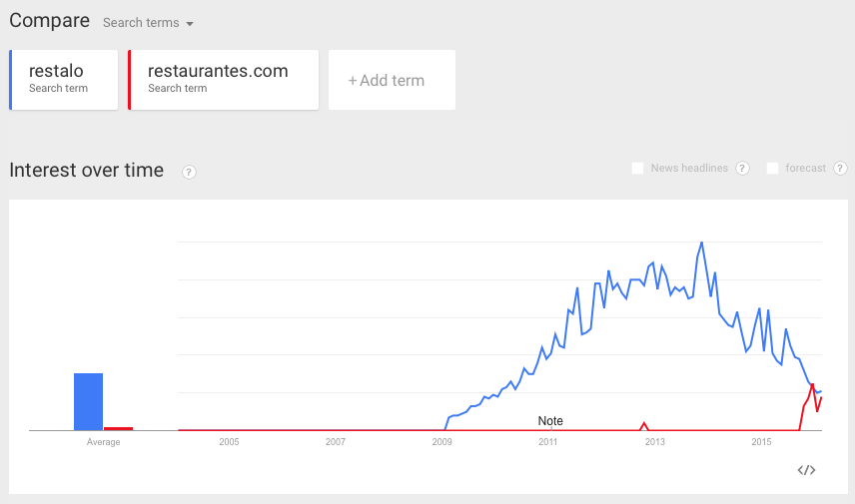Image resolution: width=855 pixels, height=504 pixels.
Task: Click the 2015 label on timeline axis
Action: coord(761,442)
